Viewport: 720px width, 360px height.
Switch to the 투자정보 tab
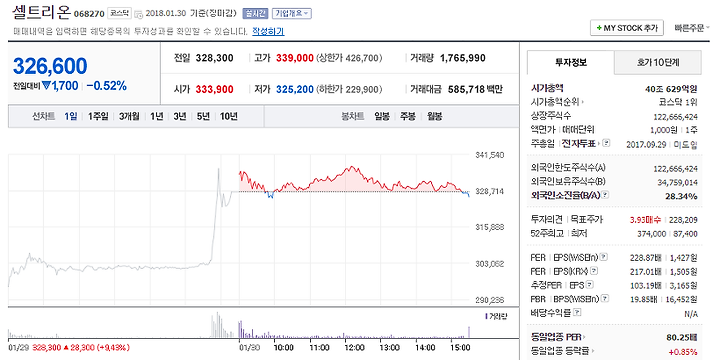(571, 62)
